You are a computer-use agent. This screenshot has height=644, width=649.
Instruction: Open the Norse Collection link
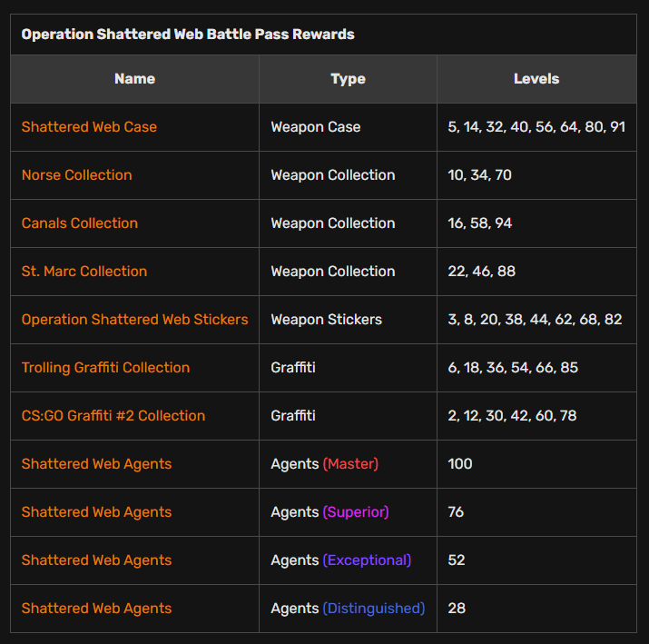[x=76, y=174]
